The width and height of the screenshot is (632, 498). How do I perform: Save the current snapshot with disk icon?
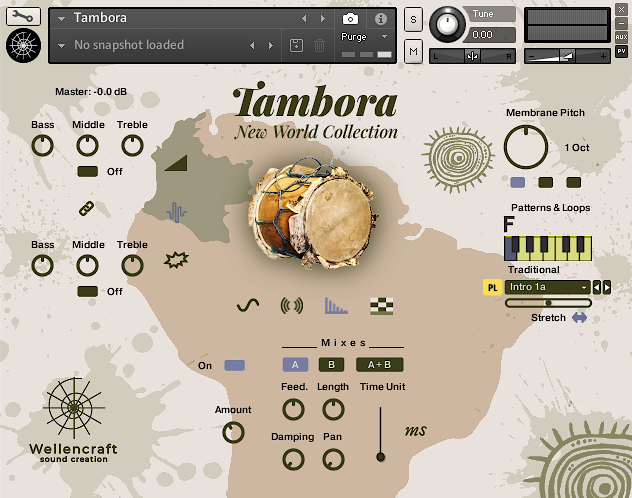(296, 45)
